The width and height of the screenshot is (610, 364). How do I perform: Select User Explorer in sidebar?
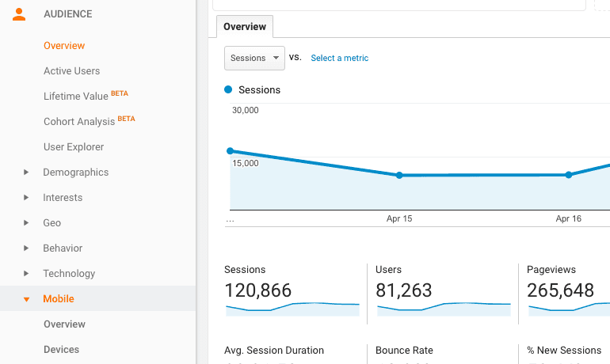[74, 147]
